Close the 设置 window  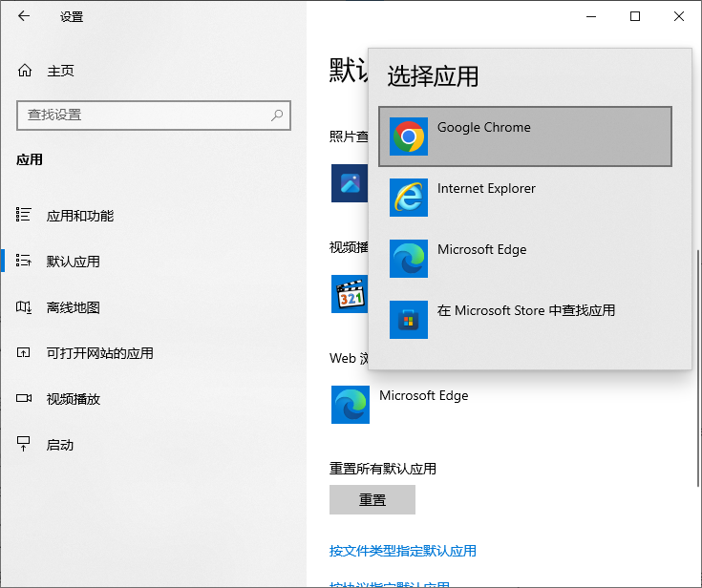point(679,16)
